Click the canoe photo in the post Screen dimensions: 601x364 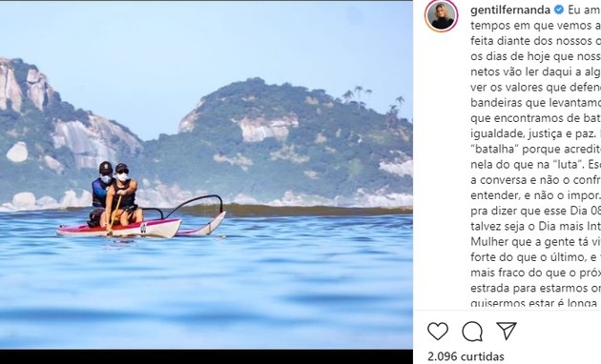pos(206,174)
